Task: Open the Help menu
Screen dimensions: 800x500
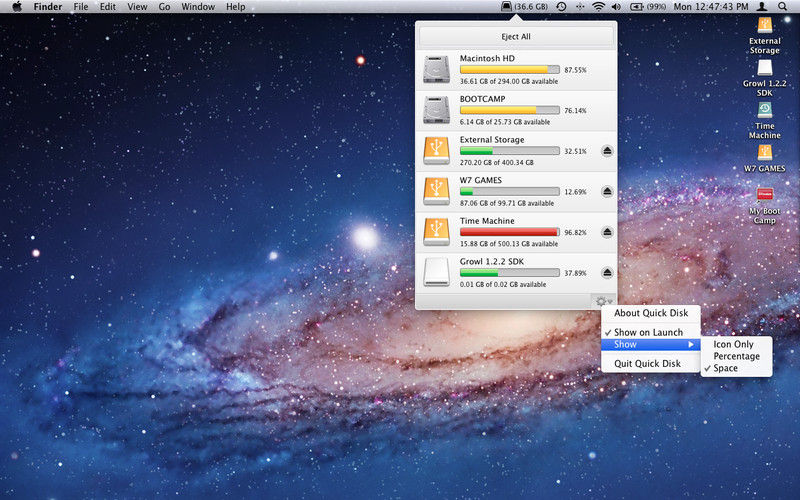Action: pos(236,7)
